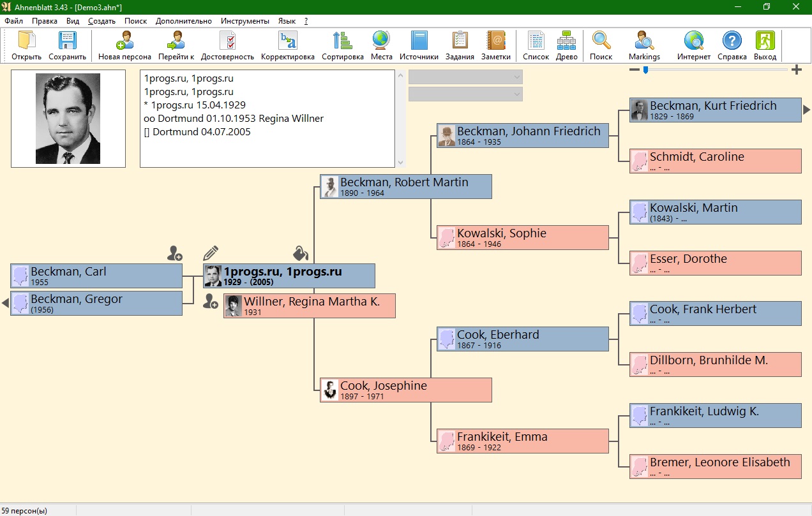
Task: Add spouse icon beside Willner, Regina
Action: click(211, 302)
